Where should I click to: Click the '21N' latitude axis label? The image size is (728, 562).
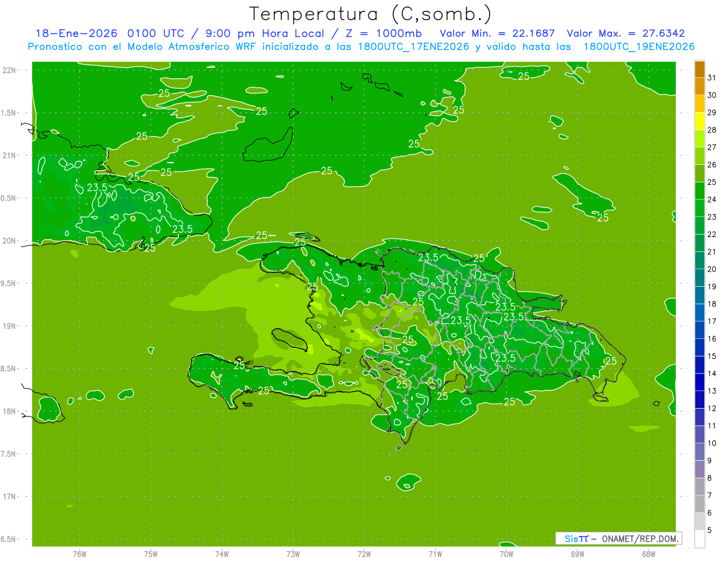(9, 155)
